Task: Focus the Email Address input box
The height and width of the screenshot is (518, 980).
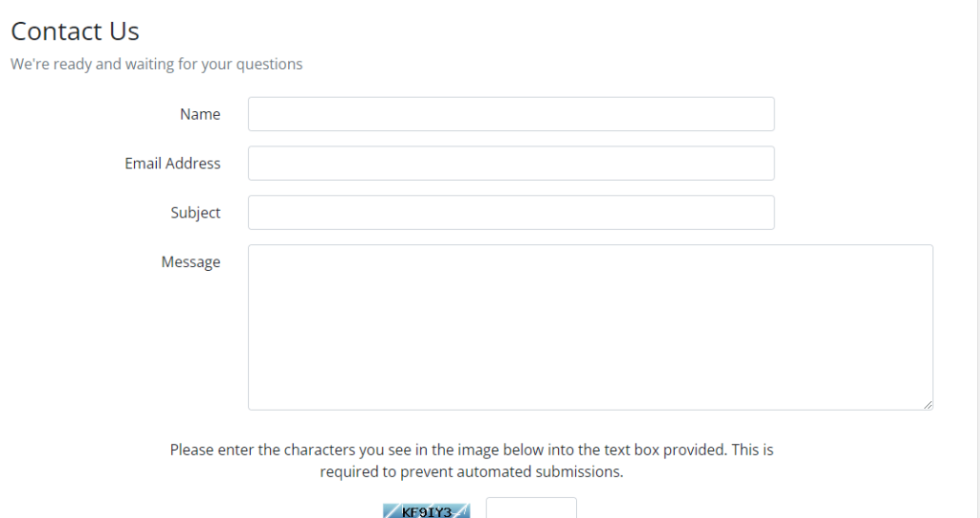Action: click(511, 164)
